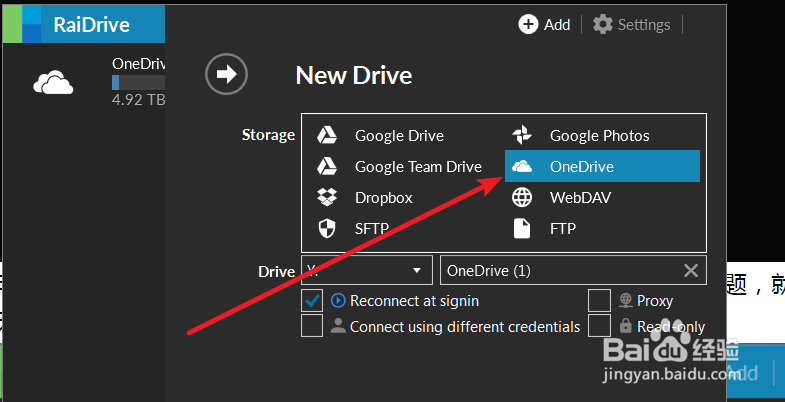Choose FTP storage type
Viewport: 785px width, 402px height.
[602, 229]
